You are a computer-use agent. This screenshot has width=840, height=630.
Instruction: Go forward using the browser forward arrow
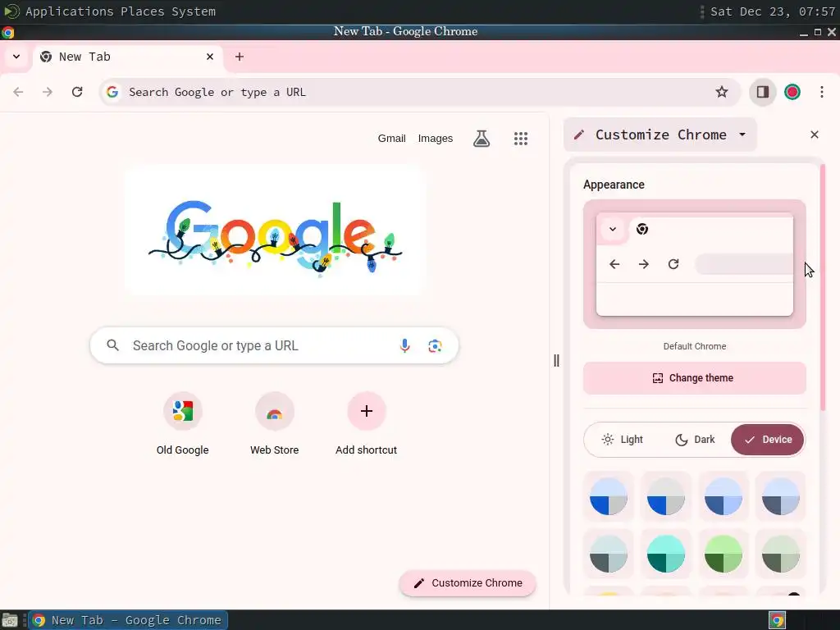pyautogui.click(x=48, y=92)
